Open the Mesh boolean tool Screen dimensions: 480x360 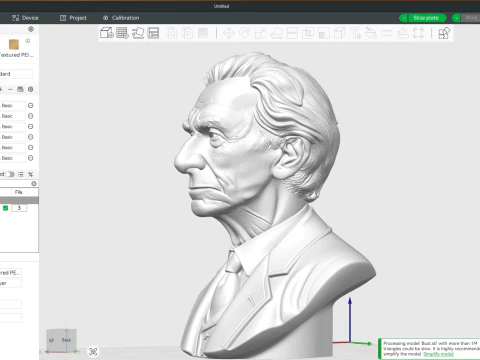308,33
